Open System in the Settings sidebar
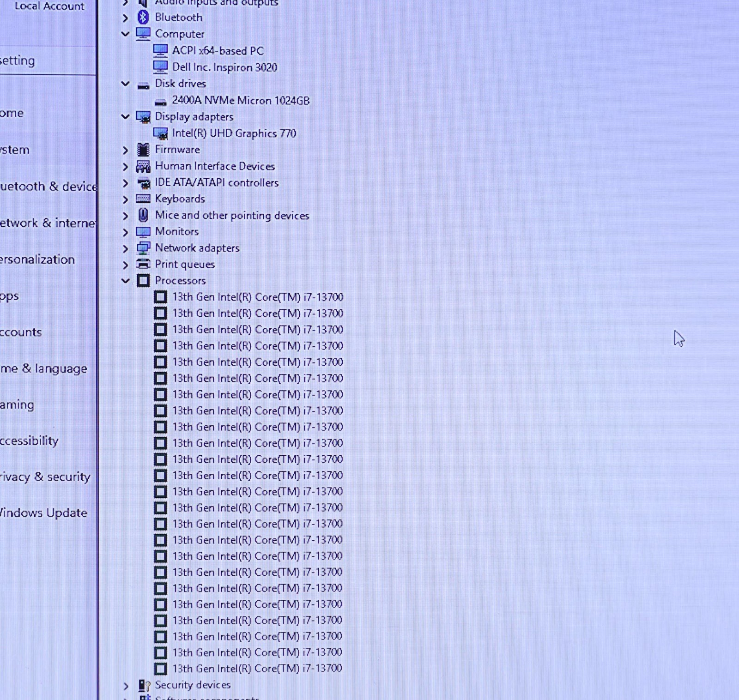This screenshot has width=739, height=700. click(x=15, y=150)
